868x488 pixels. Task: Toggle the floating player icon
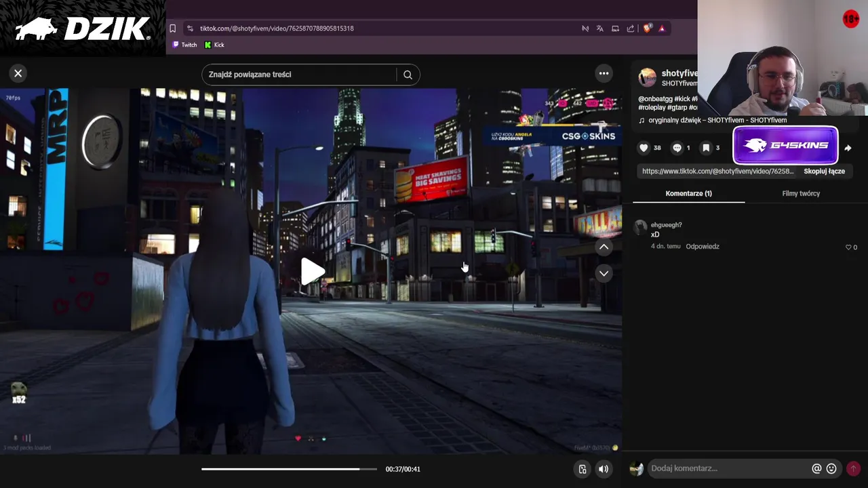[x=582, y=469]
